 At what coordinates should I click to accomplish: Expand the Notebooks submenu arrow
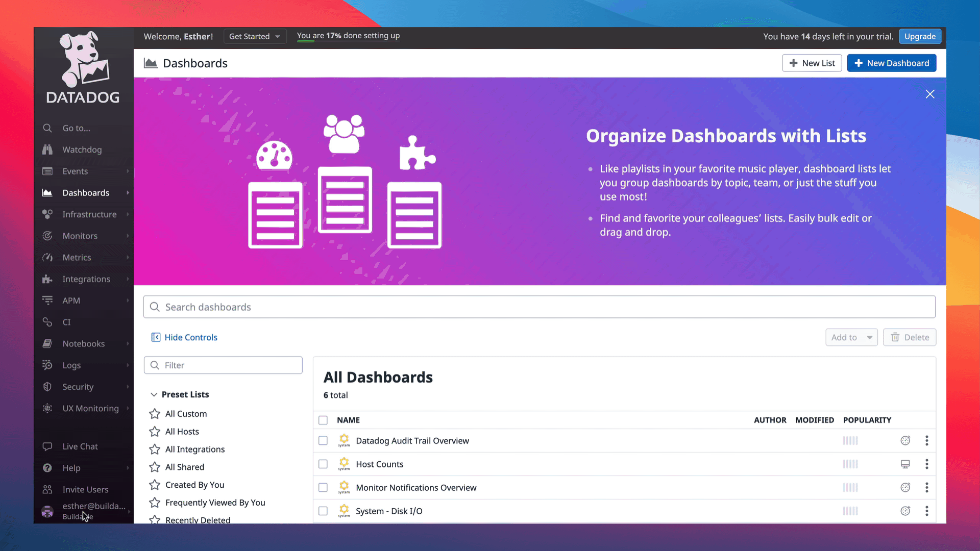pyautogui.click(x=128, y=344)
